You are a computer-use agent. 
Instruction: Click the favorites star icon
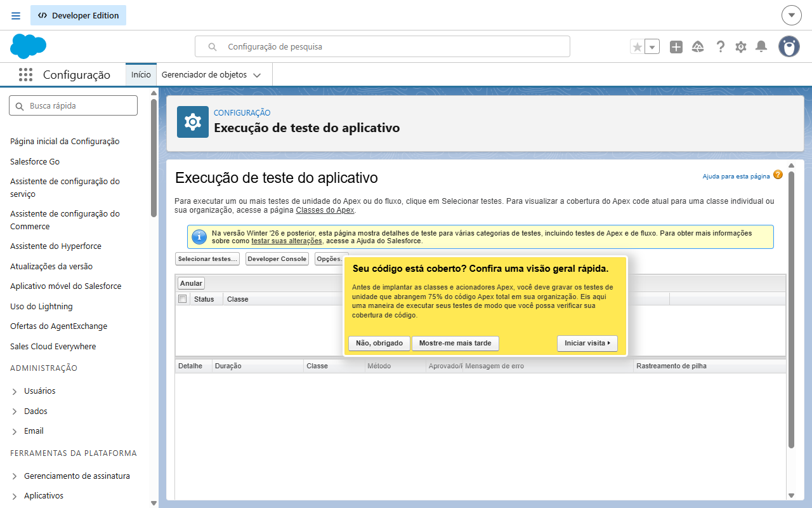(x=638, y=46)
